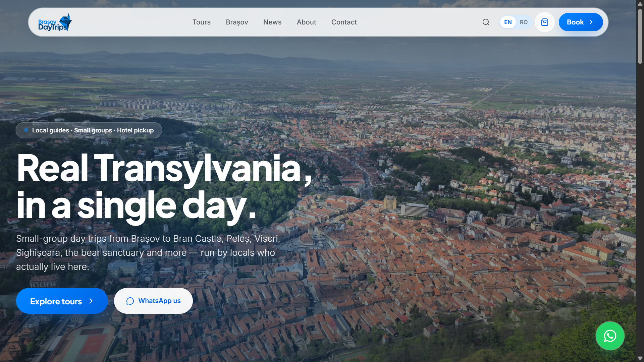Open the floating green WhatsApp chat bubble
The image size is (644, 362).
pyautogui.click(x=610, y=336)
